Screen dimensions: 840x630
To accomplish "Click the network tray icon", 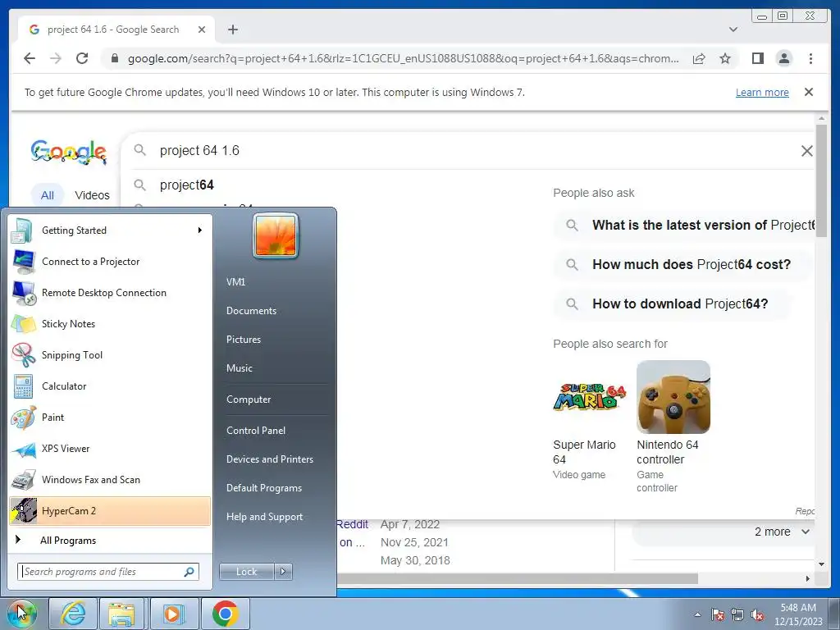I will 737,615.
